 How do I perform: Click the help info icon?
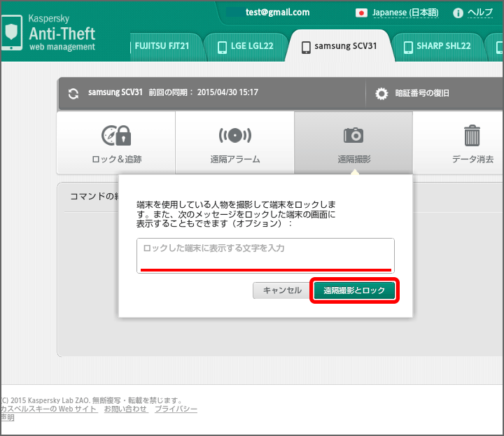coord(458,13)
